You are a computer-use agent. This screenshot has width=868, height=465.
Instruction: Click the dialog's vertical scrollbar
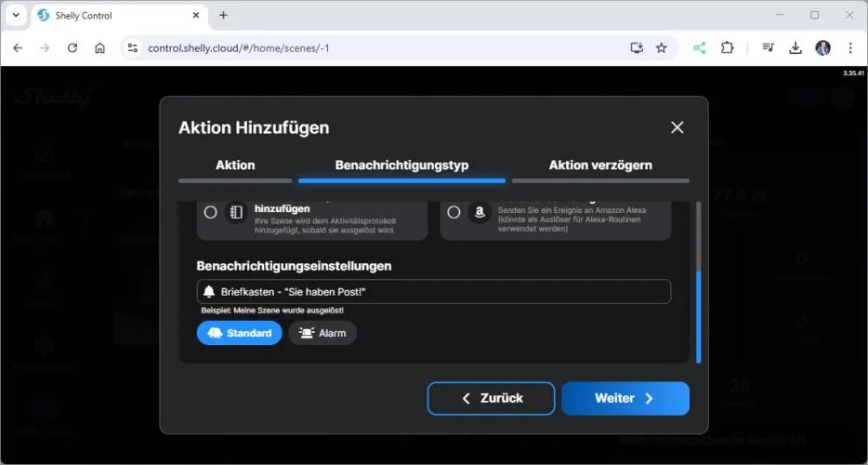699,314
